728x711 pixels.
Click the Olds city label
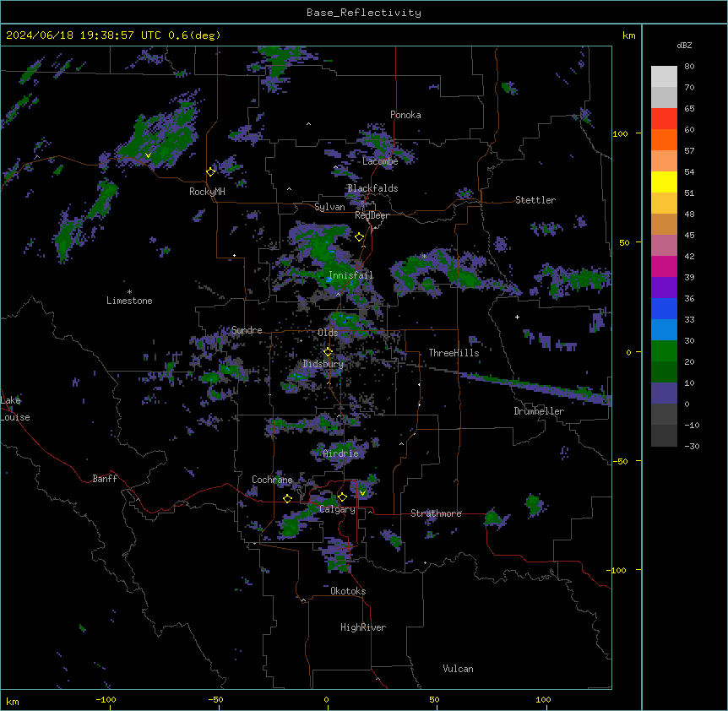pyautogui.click(x=328, y=333)
